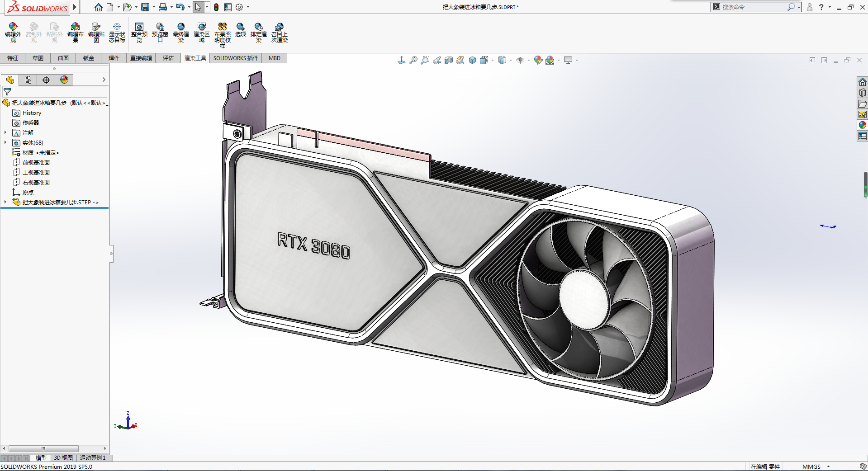Open the File Properties list icon
The image size is (868, 471).
pos(228,7)
